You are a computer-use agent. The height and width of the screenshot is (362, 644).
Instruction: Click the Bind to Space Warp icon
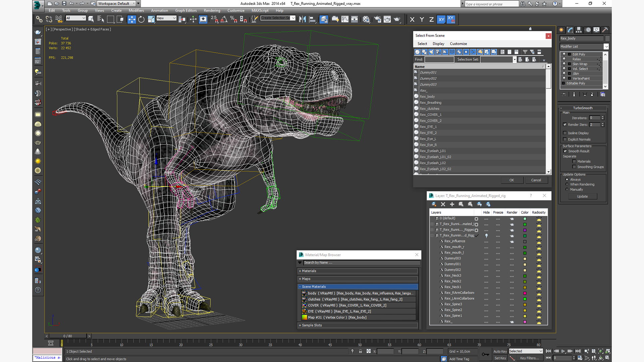pyautogui.click(x=59, y=19)
